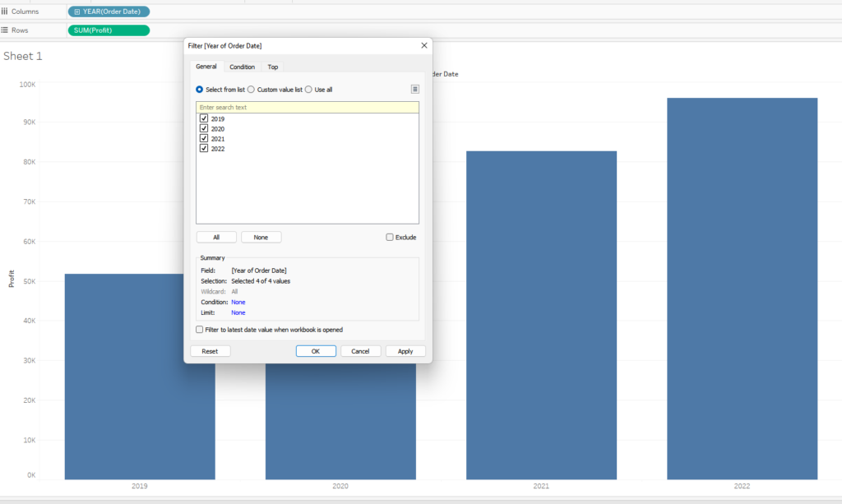Screen dimensions: 842x504
Task: Choose the Select from list radio option
Action: [199, 90]
